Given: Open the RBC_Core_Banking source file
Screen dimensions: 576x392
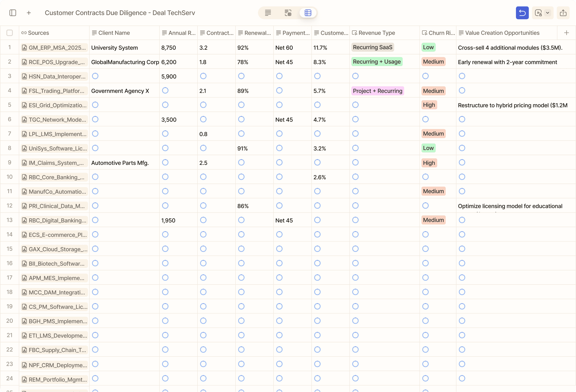Looking at the screenshot, I should [55, 177].
